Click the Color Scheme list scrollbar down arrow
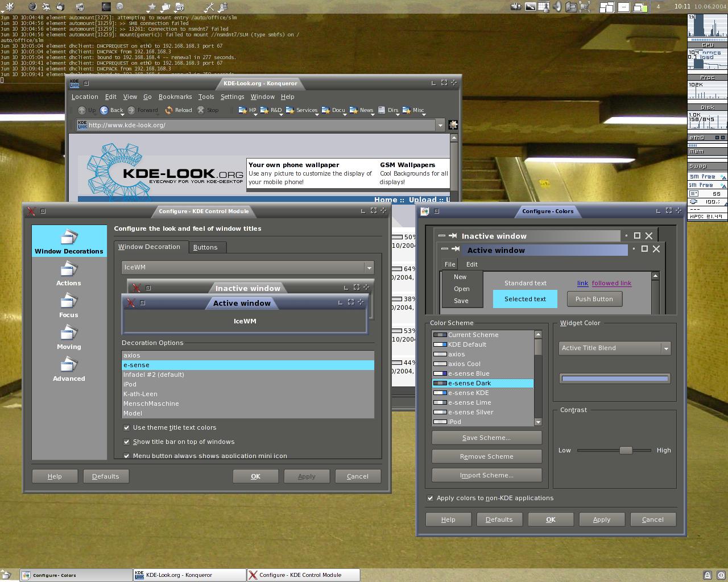Viewport: 728px width, 582px height. pyautogui.click(x=538, y=422)
